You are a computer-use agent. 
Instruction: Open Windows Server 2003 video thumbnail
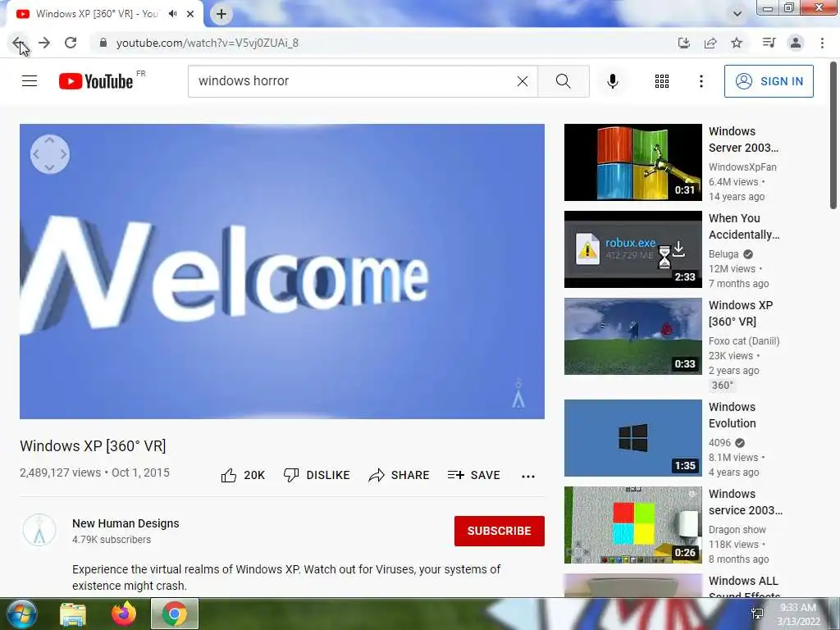(x=633, y=162)
